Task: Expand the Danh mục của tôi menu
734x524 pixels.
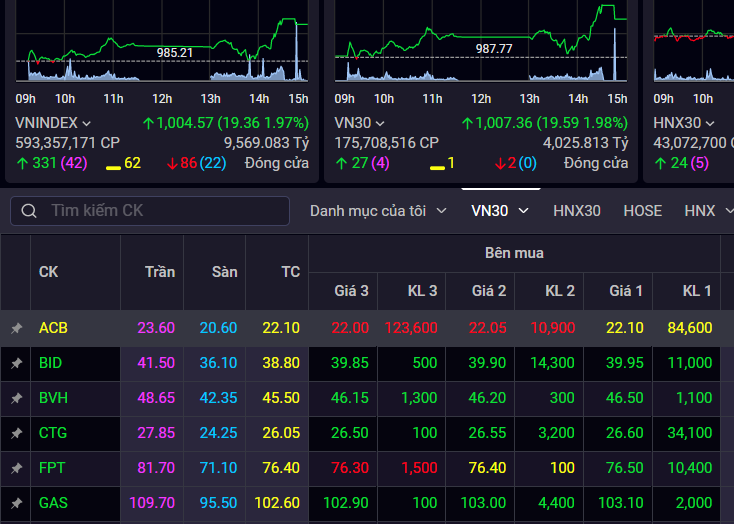Action: (x=378, y=211)
